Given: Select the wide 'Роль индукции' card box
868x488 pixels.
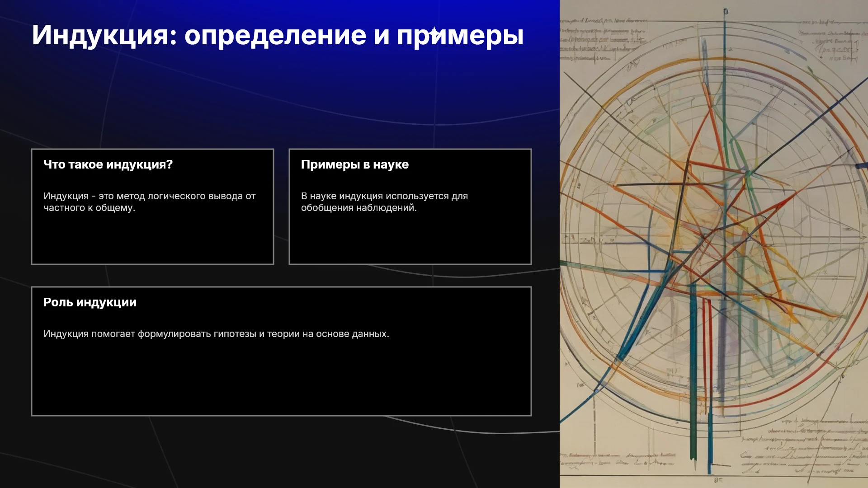Looking at the screenshot, I should click(281, 351).
